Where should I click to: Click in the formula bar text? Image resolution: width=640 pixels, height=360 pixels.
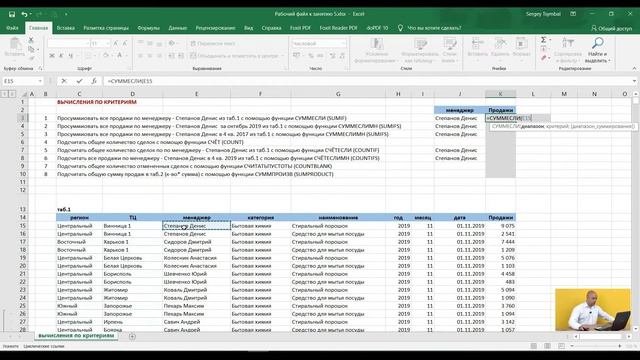(x=130, y=81)
